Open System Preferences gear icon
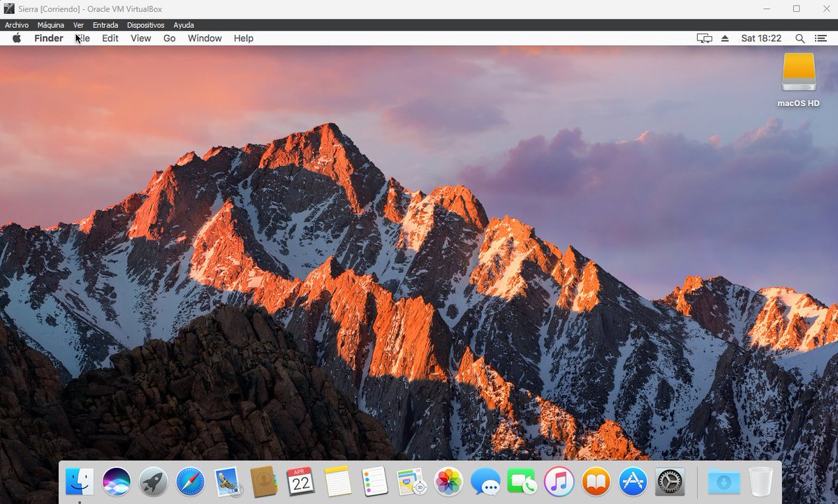This screenshot has height=504, width=838. (x=670, y=482)
